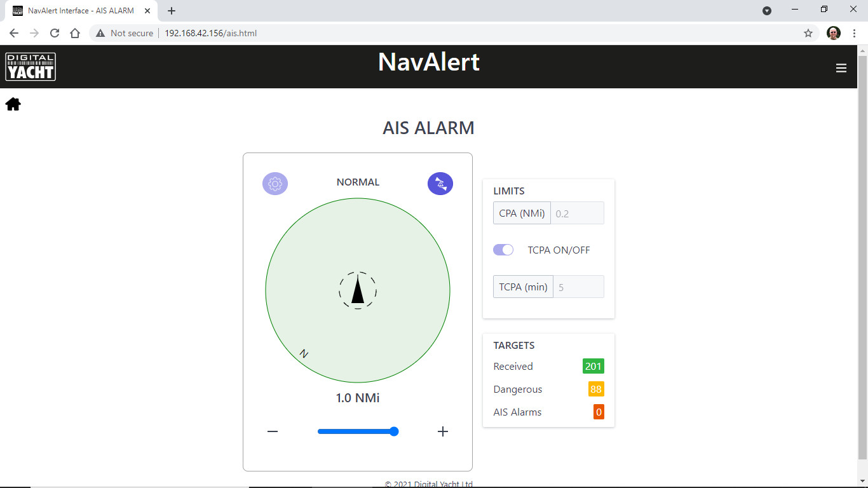Decrease radar range with minus icon
Image resolution: width=868 pixels, height=488 pixels.
coord(273,431)
